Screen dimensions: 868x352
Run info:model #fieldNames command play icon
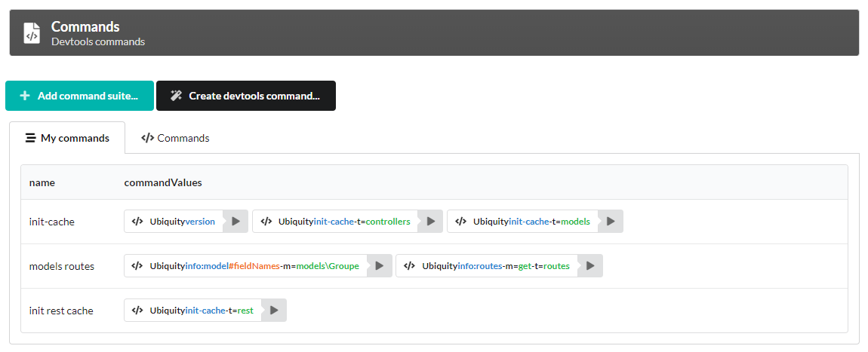pyautogui.click(x=379, y=266)
